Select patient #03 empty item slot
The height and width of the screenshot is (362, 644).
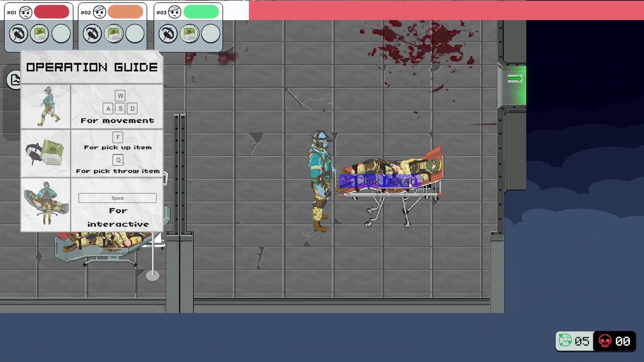[x=211, y=34]
